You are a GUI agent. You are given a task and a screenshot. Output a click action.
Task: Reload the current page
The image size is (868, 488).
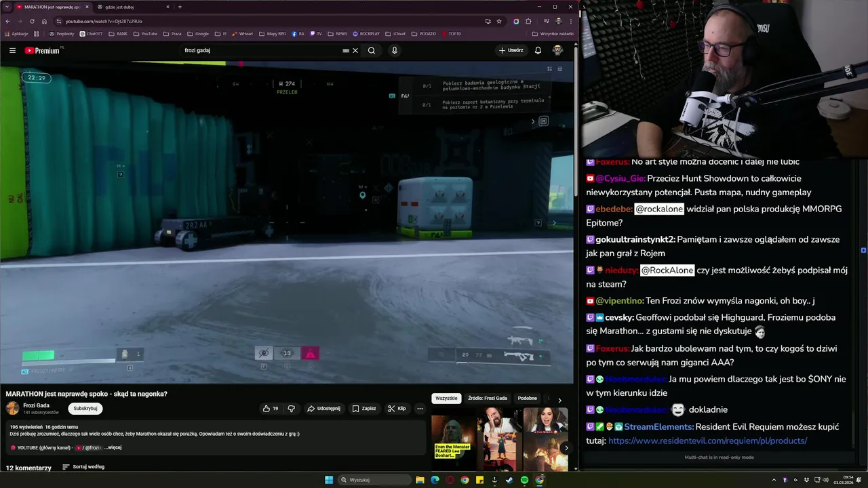click(x=32, y=21)
